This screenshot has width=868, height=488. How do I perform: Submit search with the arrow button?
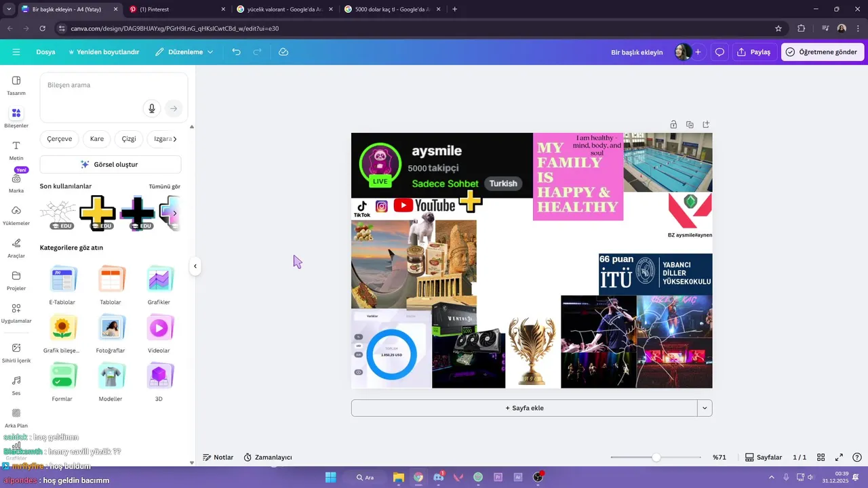coord(174,108)
